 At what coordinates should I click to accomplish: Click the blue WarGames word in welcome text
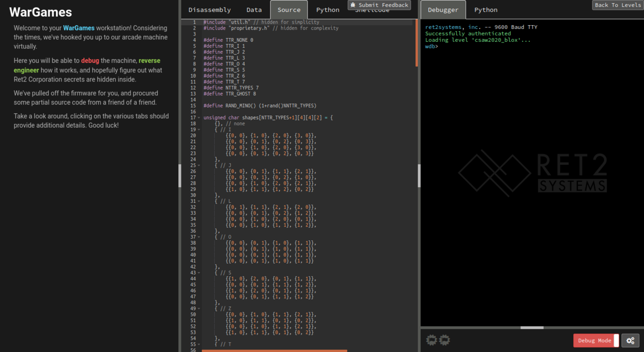click(x=79, y=28)
